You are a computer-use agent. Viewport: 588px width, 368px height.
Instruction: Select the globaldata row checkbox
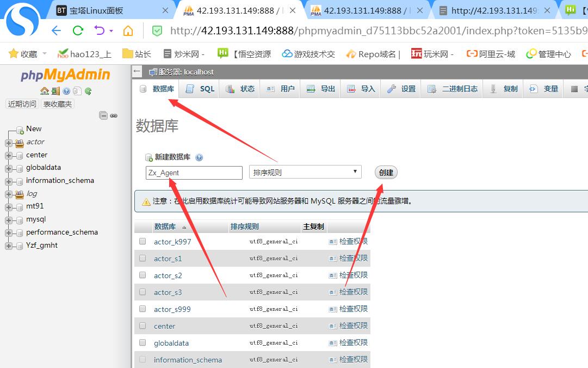143,342
